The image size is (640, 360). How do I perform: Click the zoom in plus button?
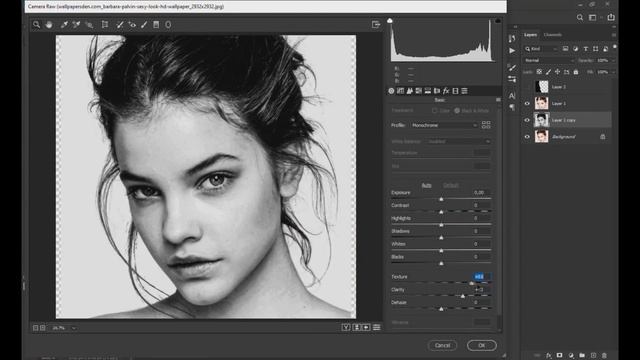tap(42, 328)
